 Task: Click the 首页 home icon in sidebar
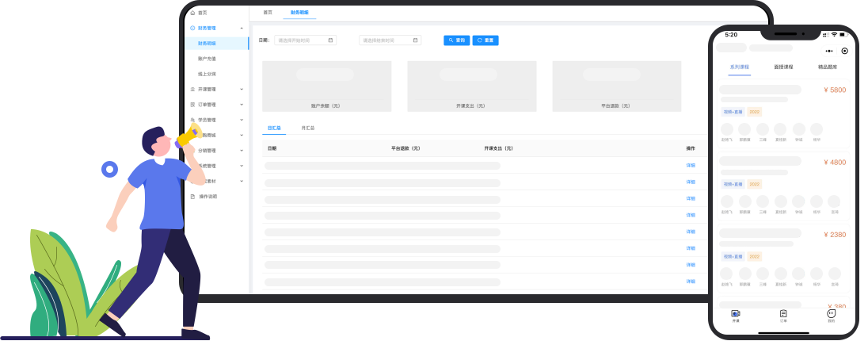point(192,13)
